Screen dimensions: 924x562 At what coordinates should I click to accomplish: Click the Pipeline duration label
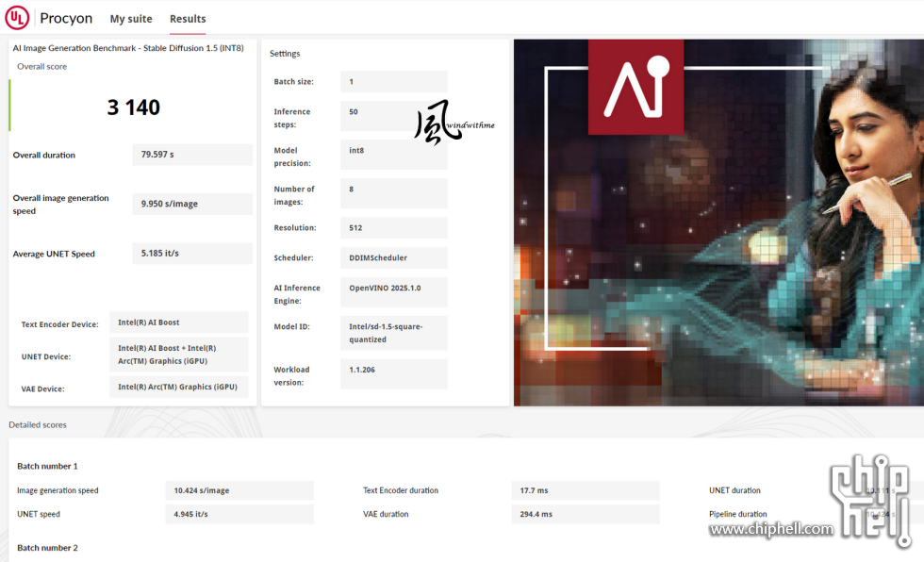click(737, 514)
